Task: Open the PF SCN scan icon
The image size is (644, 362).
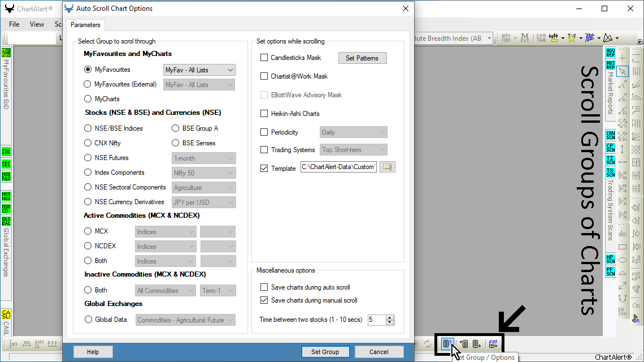Action: [610, 271]
